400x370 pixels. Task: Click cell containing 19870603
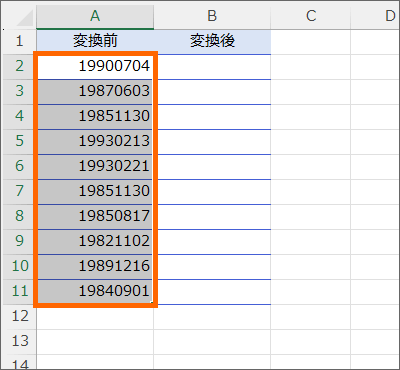[x=95, y=92]
